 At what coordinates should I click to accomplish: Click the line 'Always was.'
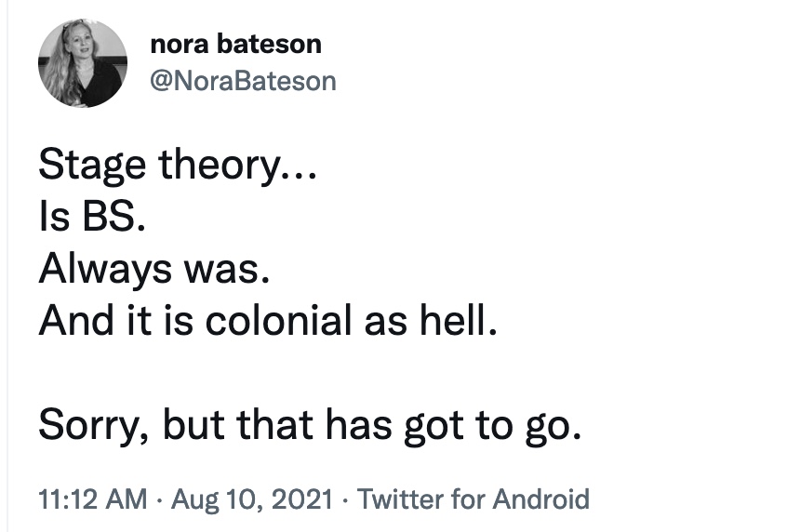click(154, 271)
